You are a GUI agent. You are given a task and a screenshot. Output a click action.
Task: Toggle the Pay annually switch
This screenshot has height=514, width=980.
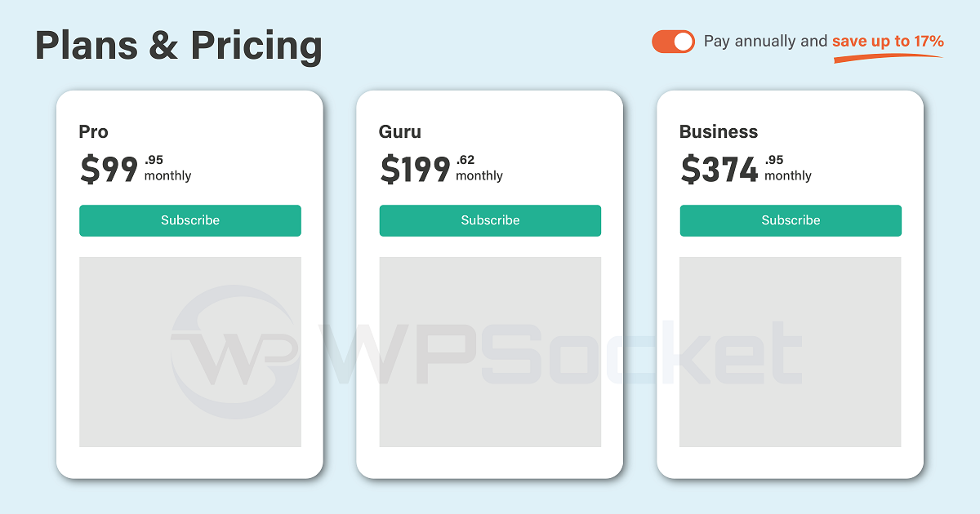(673, 42)
